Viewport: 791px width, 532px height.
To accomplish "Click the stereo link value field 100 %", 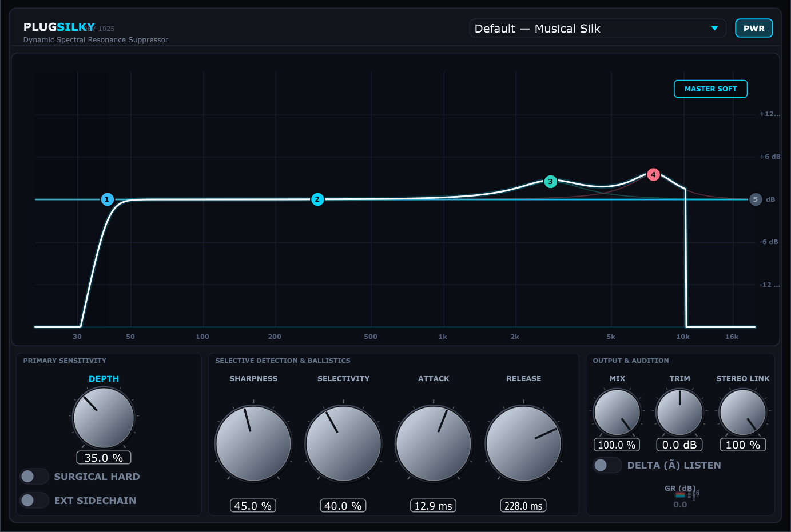I will tap(742, 445).
